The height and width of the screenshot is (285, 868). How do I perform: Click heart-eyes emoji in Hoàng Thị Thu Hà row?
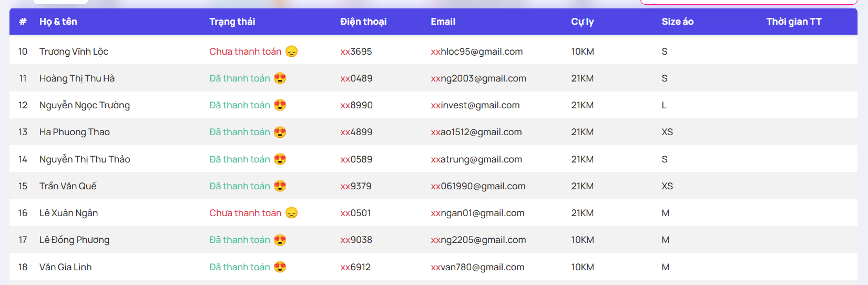280,78
